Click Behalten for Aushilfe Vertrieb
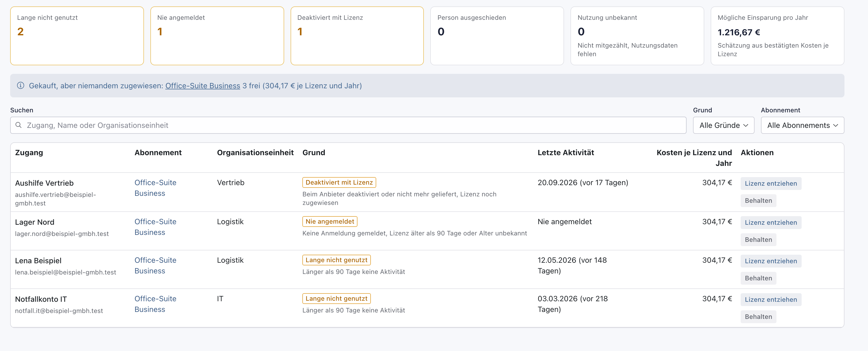Image resolution: width=868 pixels, height=351 pixels. click(x=758, y=201)
